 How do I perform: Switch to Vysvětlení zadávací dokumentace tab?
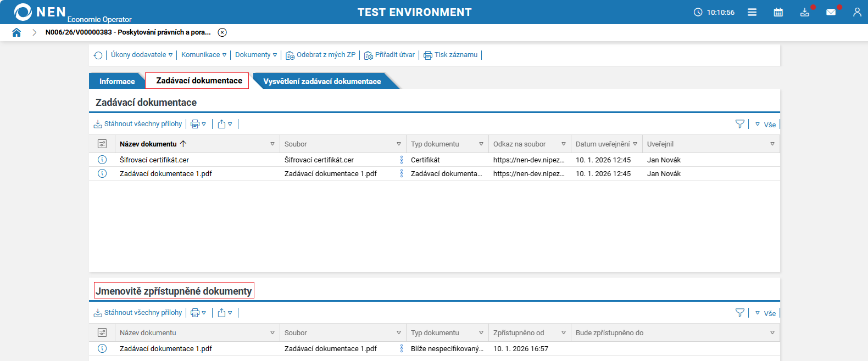tap(322, 81)
